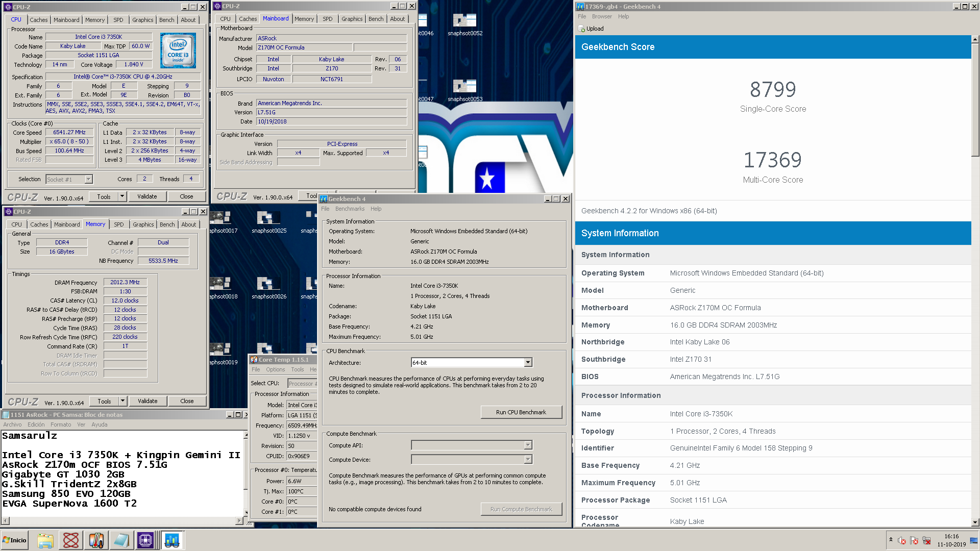Image resolution: width=980 pixels, height=551 pixels.
Task: Open Graphics tab in the CPU window
Action: [142, 20]
